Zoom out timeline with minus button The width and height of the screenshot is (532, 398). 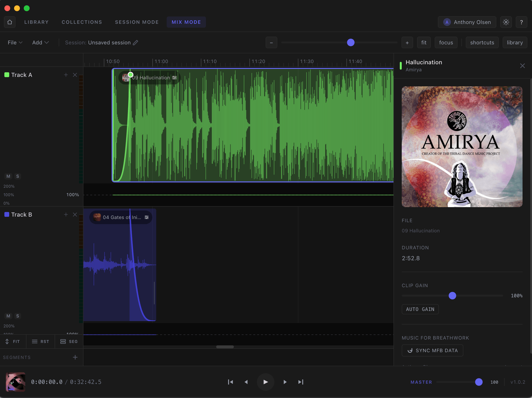coord(271,42)
